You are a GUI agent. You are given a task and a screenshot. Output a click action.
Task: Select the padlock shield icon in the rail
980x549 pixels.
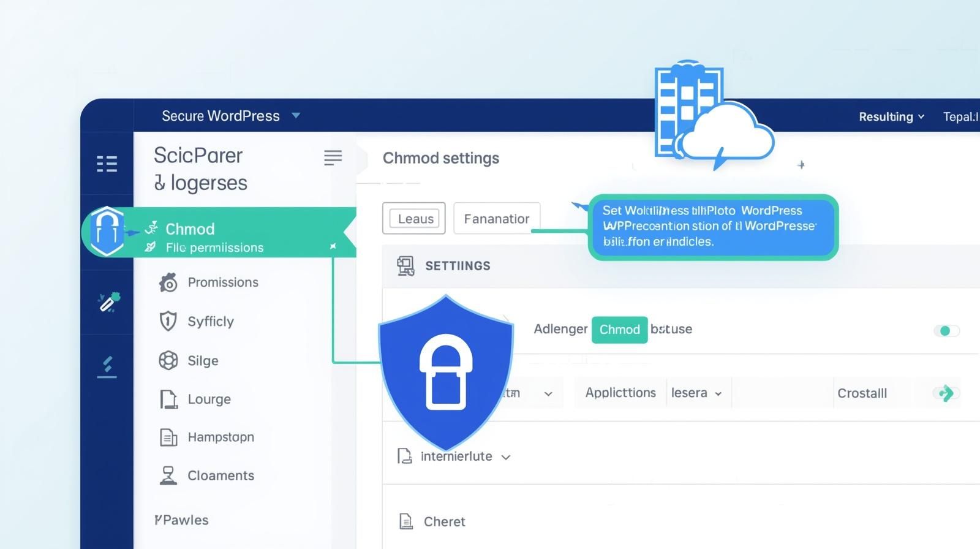click(107, 232)
